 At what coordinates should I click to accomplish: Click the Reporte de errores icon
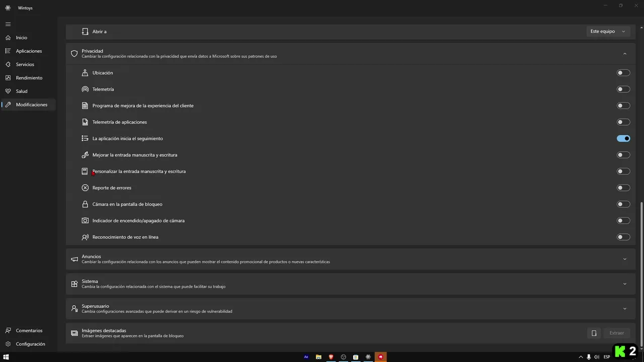(85, 188)
